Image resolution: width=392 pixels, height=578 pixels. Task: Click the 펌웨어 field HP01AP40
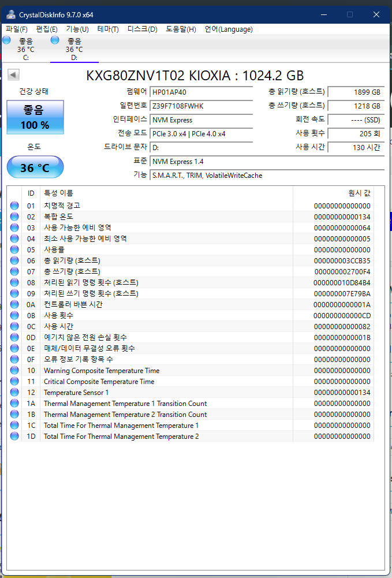click(201, 92)
